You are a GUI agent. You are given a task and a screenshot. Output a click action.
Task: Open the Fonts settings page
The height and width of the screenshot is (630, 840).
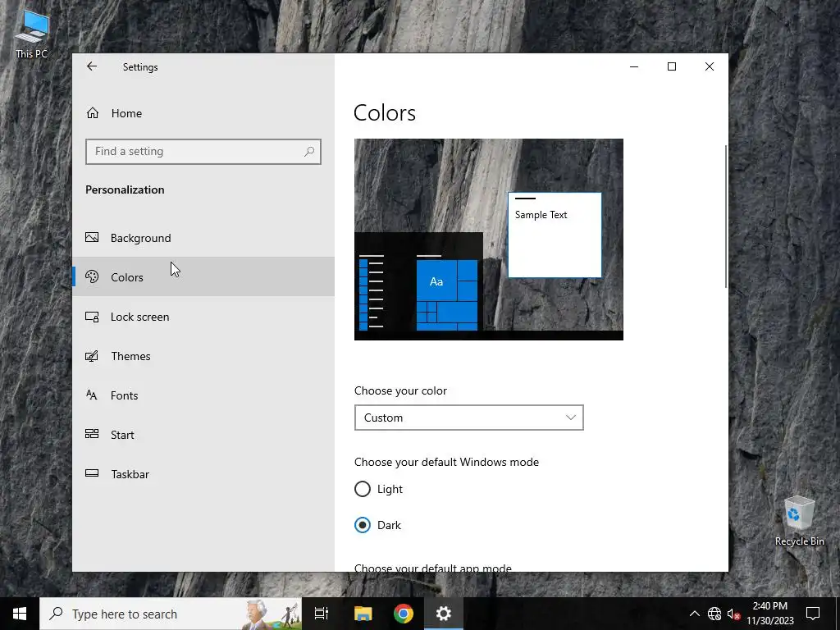click(x=203, y=395)
